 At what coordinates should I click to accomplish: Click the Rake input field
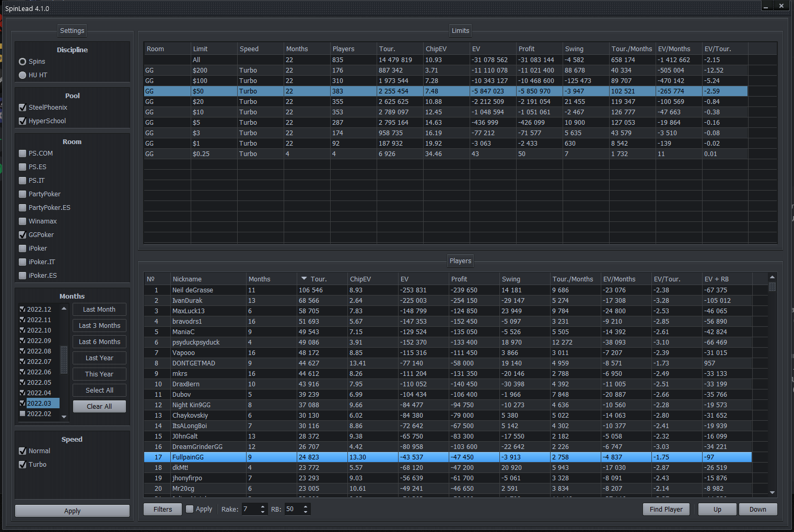(x=250, y=509)
